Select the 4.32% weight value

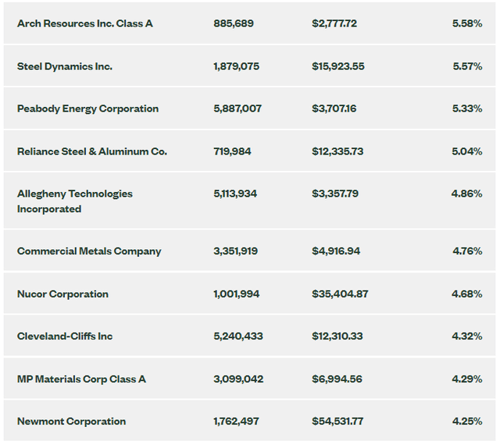point(467,336)
